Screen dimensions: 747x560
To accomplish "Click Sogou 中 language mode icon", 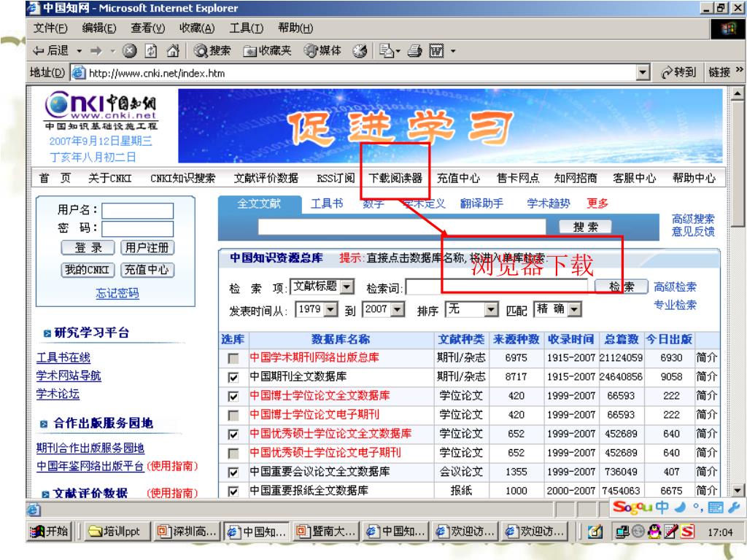I will point(662,507).
